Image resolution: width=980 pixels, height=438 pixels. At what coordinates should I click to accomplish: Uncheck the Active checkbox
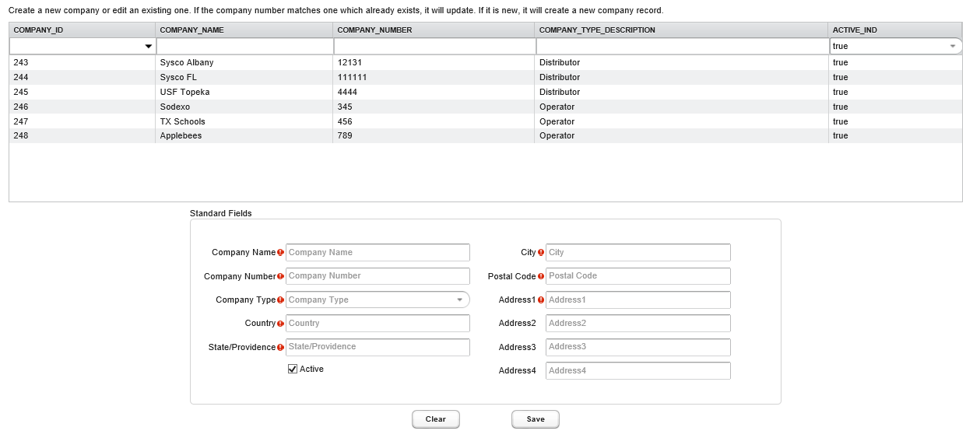(x=293, y=370)
